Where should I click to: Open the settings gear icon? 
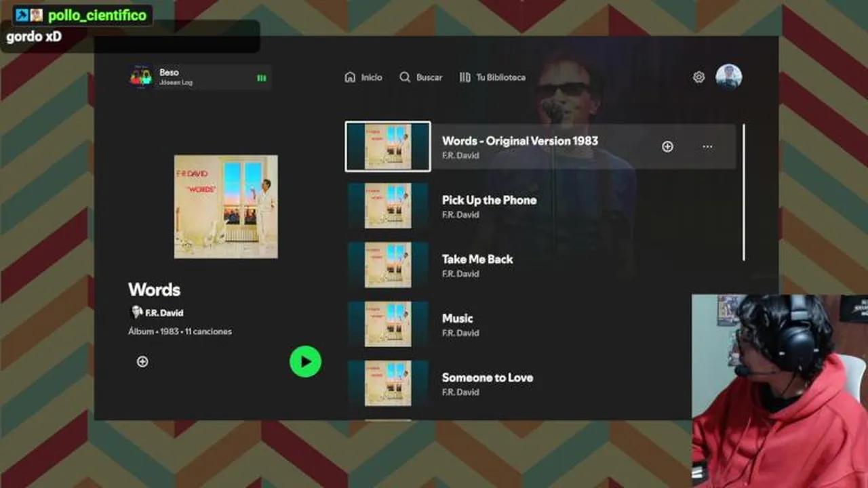[698, 77]
